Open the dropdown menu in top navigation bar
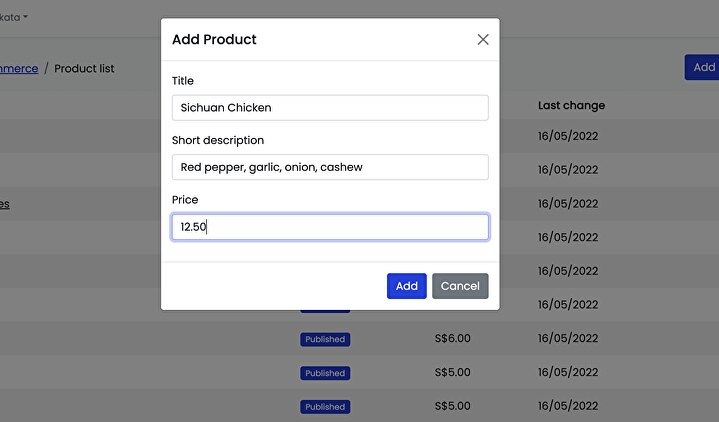This screenshot has width=719, height=422. click(14, 17)
